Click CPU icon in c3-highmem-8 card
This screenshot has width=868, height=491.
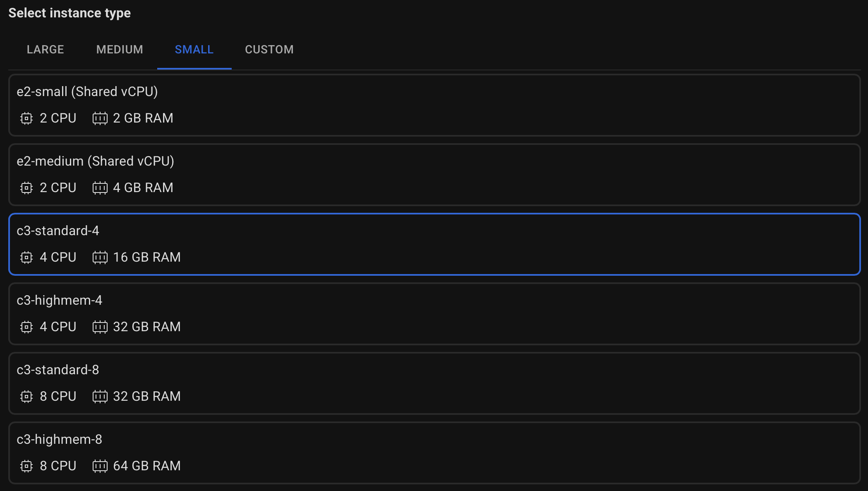coord(26,466)
